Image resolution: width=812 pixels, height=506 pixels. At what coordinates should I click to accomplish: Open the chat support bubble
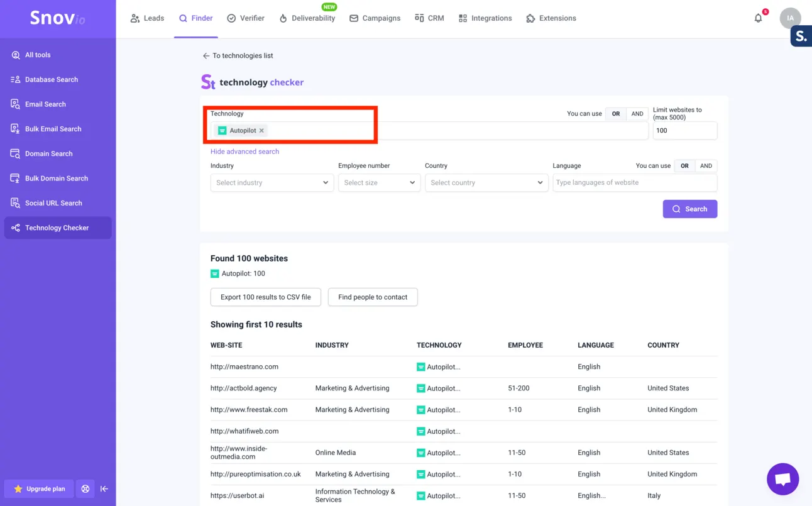tap(782, 479)
